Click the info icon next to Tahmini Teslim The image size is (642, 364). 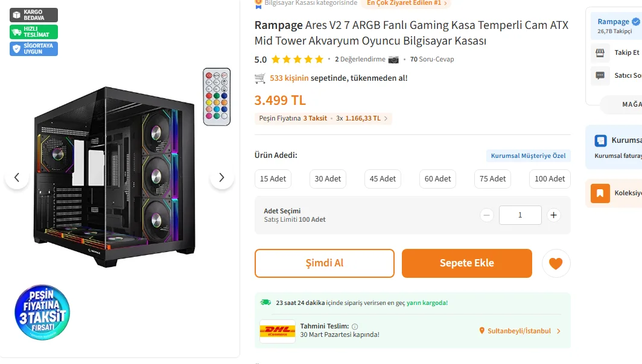coord(355,326)
